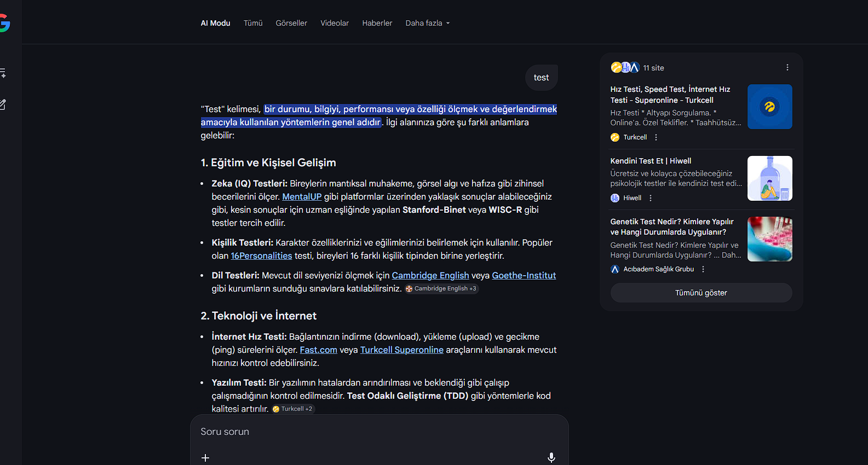Open the Fast.com link
868x465 pixels.
(319, 350)
